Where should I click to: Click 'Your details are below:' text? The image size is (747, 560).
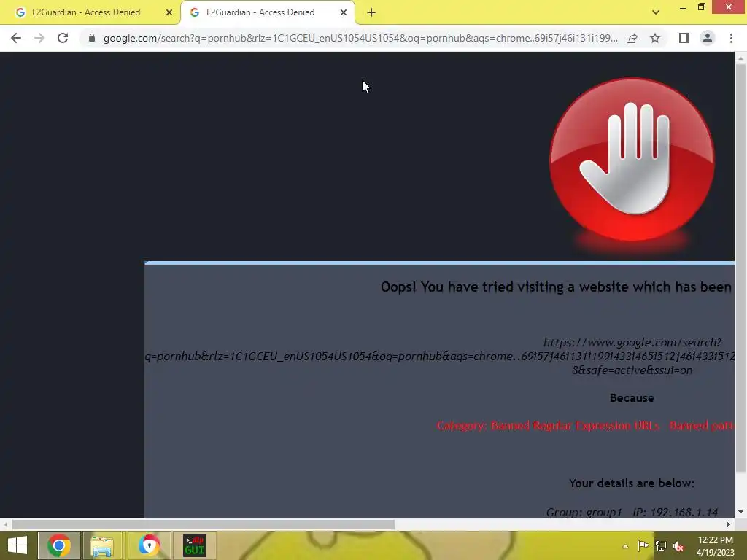click(x=632, y=483)
